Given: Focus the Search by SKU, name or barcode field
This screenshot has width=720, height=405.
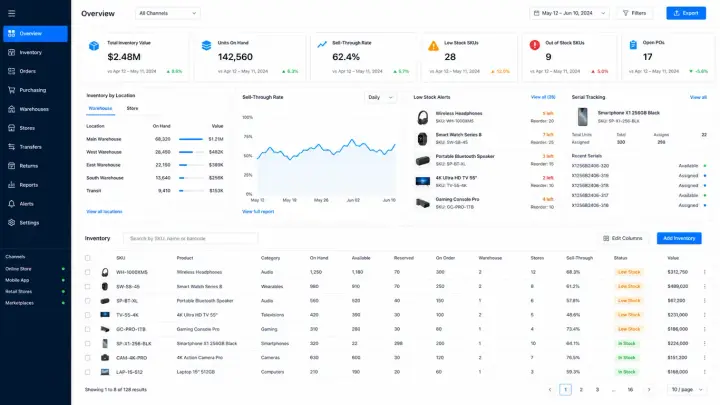Looking at the screenshot, I should click(x=191, y=238).
